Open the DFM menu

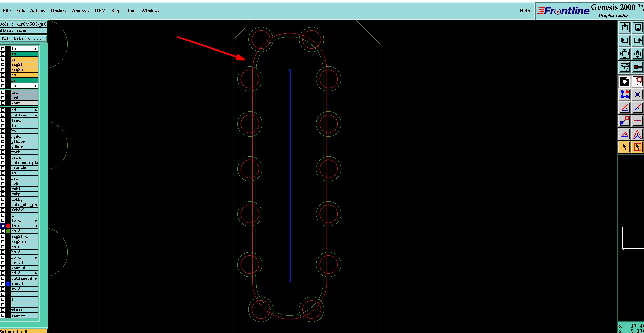(100, 11)
